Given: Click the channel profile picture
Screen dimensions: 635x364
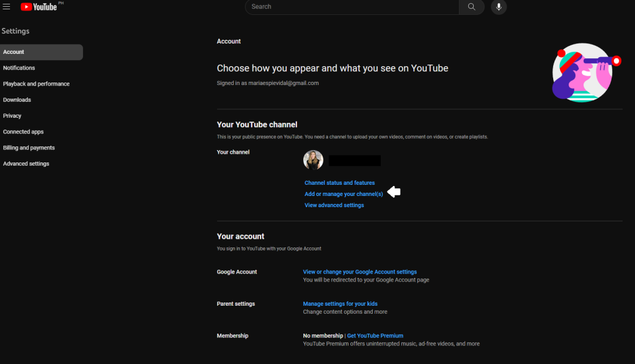Looking at the screenshot, I should point(313,160).
